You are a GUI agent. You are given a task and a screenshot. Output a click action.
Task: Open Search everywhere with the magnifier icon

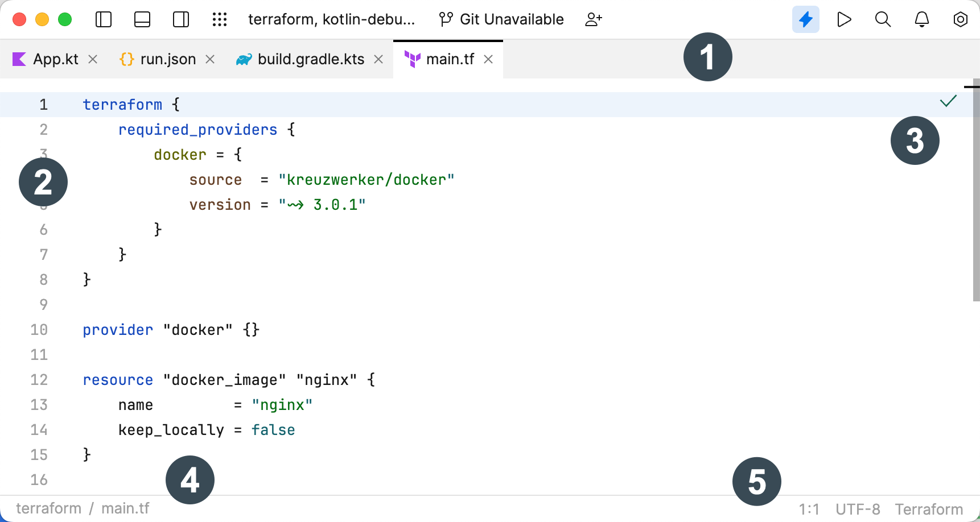[x=882, y=19]
